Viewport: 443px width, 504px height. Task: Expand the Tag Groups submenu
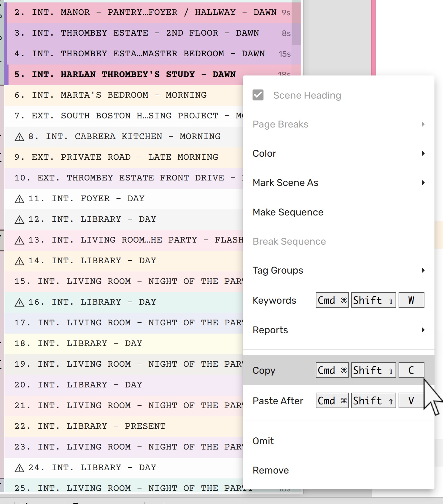[x=423, y=270]
